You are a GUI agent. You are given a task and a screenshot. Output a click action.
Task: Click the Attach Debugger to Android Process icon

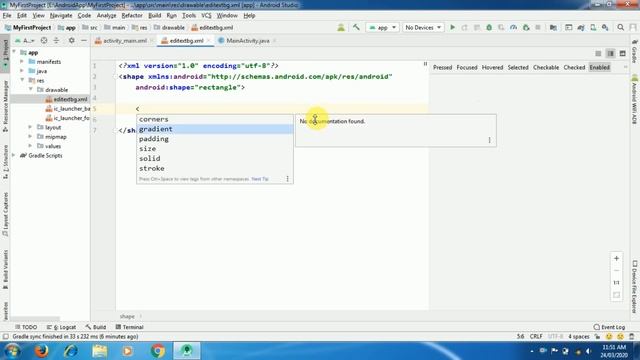(526, 27)
